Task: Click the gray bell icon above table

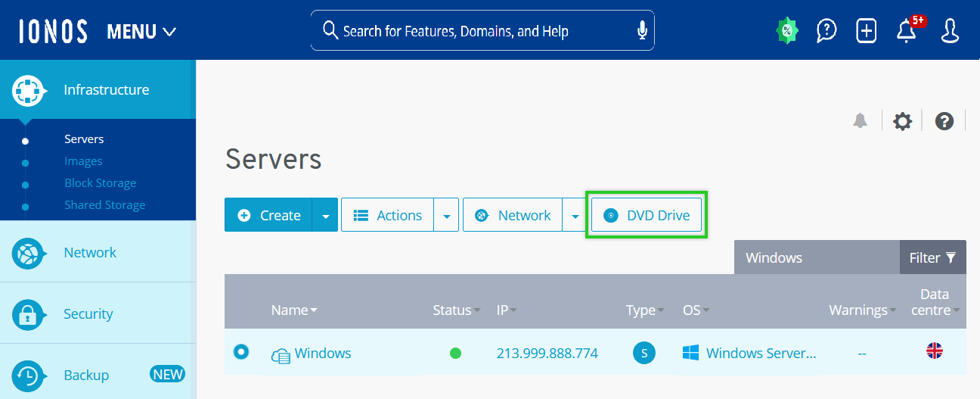Action: point(861,121)
